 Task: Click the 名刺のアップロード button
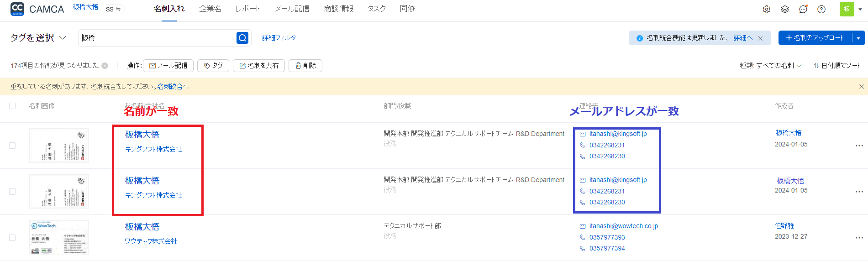(x=815, y=38)
